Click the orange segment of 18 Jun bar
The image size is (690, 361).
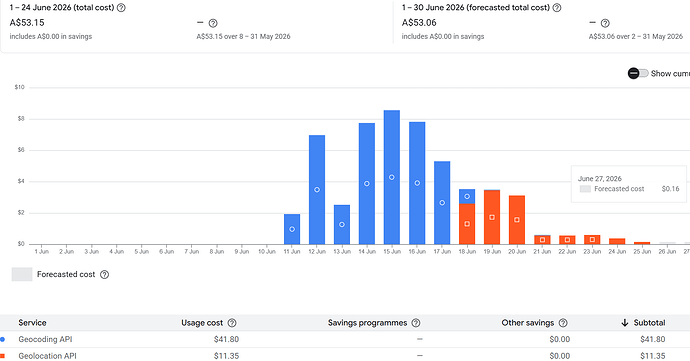(467, 224)
